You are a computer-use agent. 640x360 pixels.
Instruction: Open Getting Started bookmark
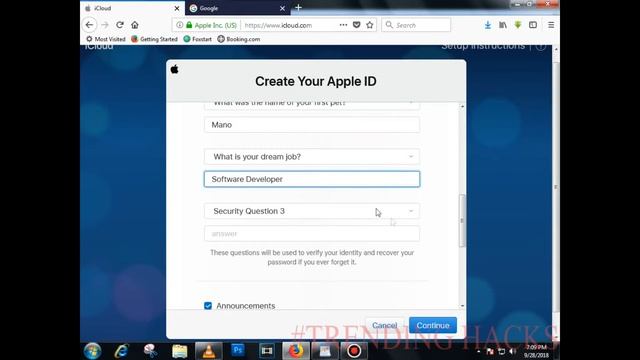[154, 39]
